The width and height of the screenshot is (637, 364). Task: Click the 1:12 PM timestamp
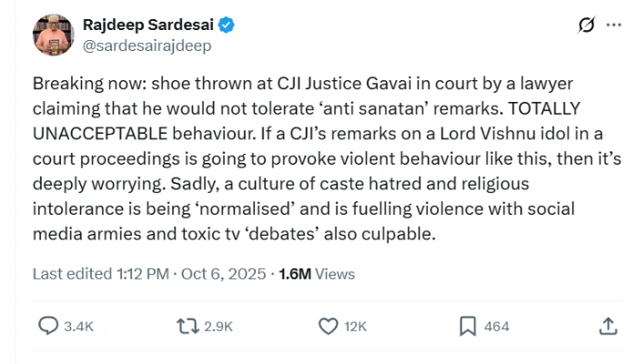point(143,274)
